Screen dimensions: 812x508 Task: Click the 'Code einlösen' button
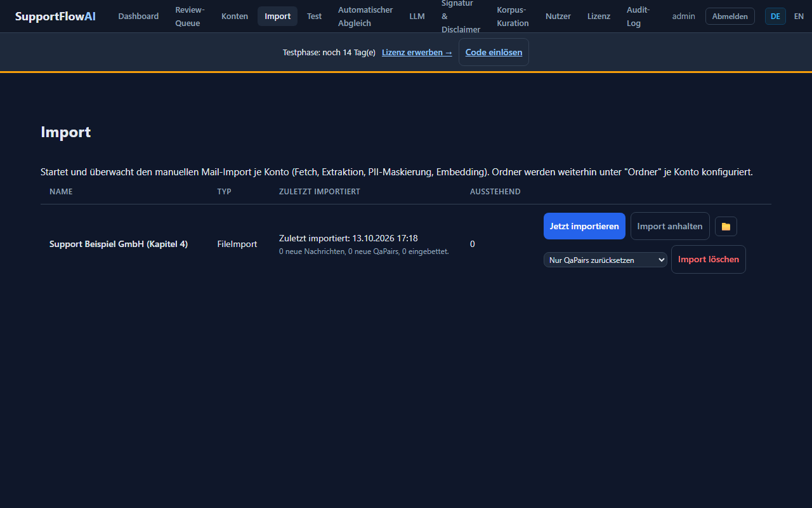[494, 52]
